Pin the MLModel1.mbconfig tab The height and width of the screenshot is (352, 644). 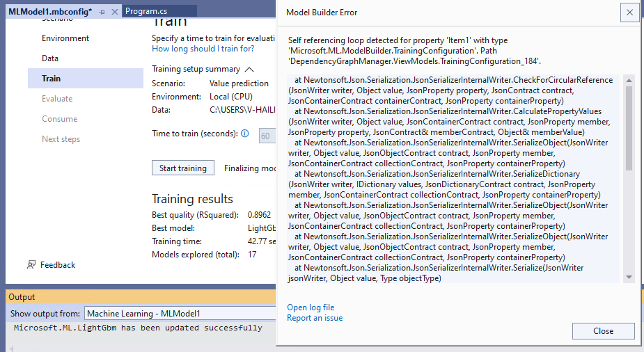[x=102, y=12]
